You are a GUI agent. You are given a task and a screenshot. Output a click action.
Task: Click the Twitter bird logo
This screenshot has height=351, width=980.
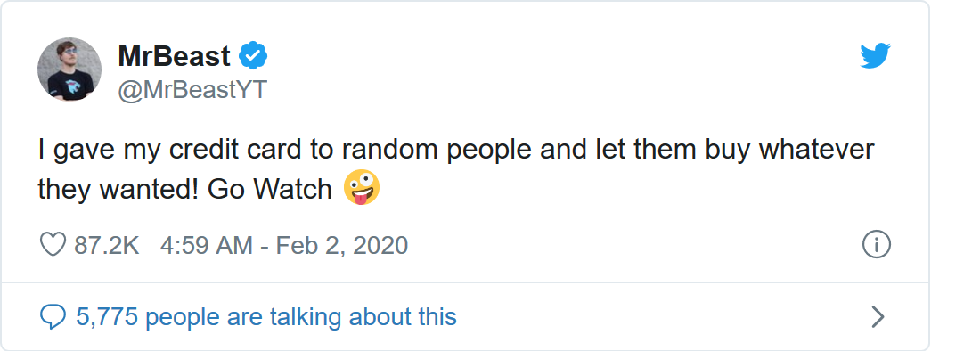coord(875,56)
